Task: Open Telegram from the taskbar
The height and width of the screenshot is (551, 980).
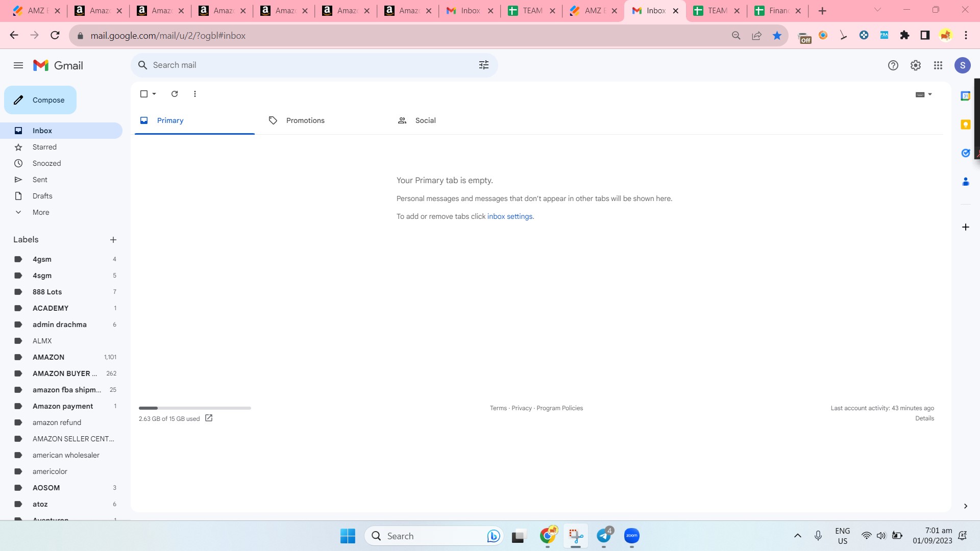Action: pyautogui.click(x=604, y=536)
